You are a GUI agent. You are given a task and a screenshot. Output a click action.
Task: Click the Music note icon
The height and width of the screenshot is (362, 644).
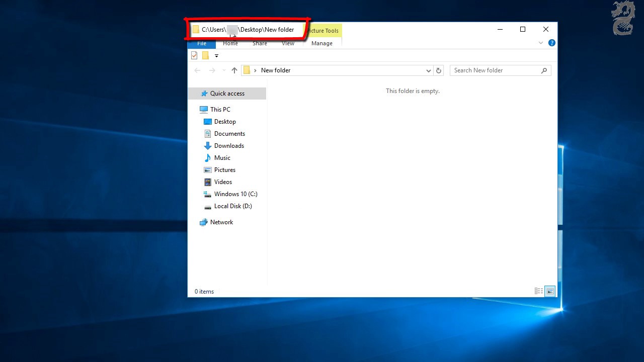click(x=207, y=158)
